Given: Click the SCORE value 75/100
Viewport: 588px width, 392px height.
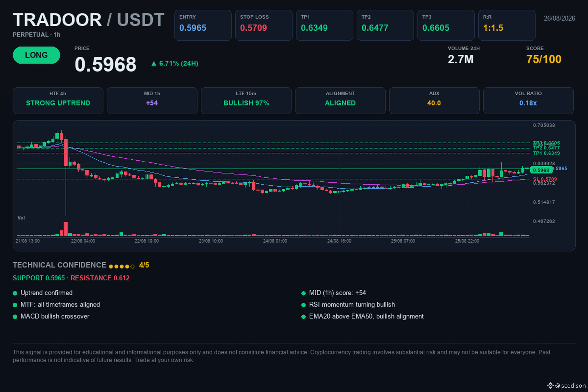Looking at the screenshot, I should pyautogui.click(x=544, y=60).
